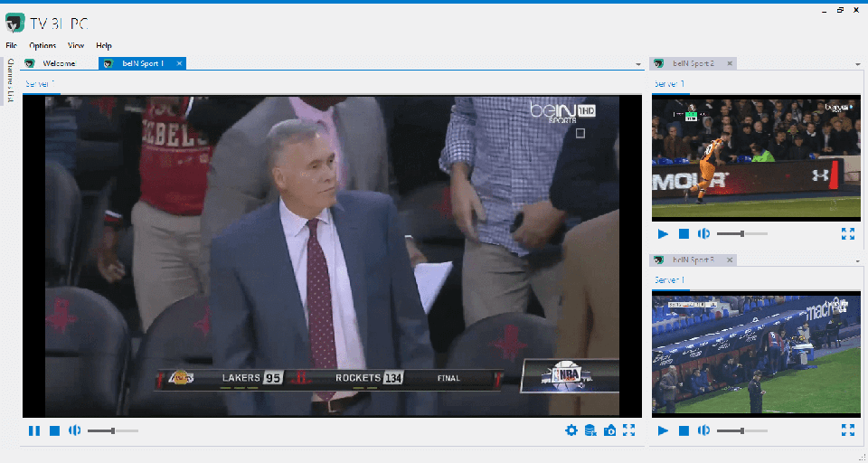The height and width of the screenshot is (463, 868).
Task: Open the Help menu
Action: click(x=103, y=45)
